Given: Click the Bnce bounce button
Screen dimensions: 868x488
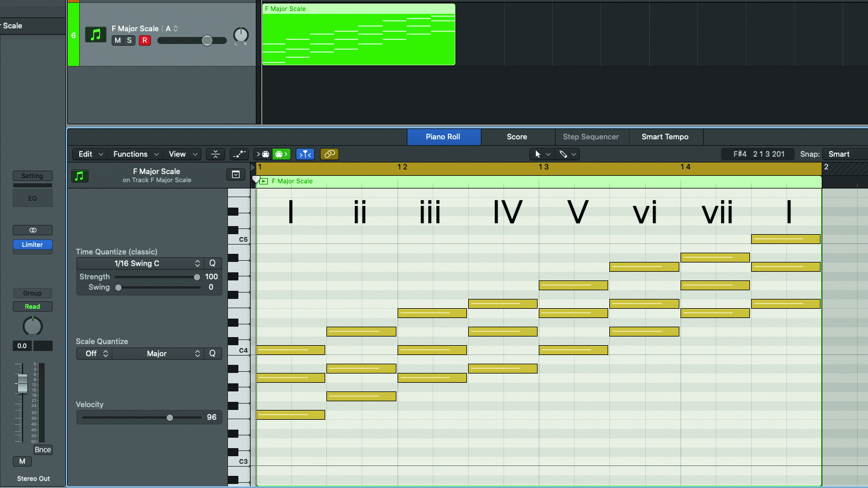Looking at the screenshot, I should (43, 450).
